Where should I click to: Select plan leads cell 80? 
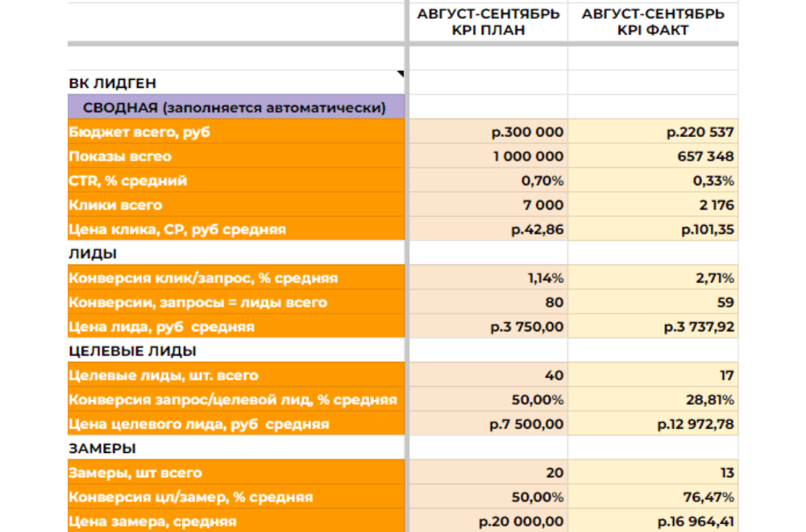coord(488,301)
